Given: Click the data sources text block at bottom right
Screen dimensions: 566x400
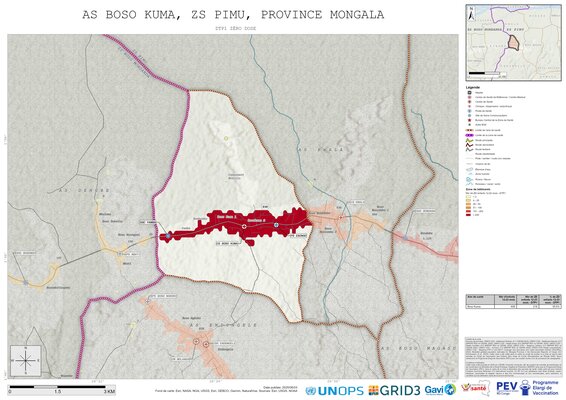Looking at the screenshot, I should pos(513,357).
